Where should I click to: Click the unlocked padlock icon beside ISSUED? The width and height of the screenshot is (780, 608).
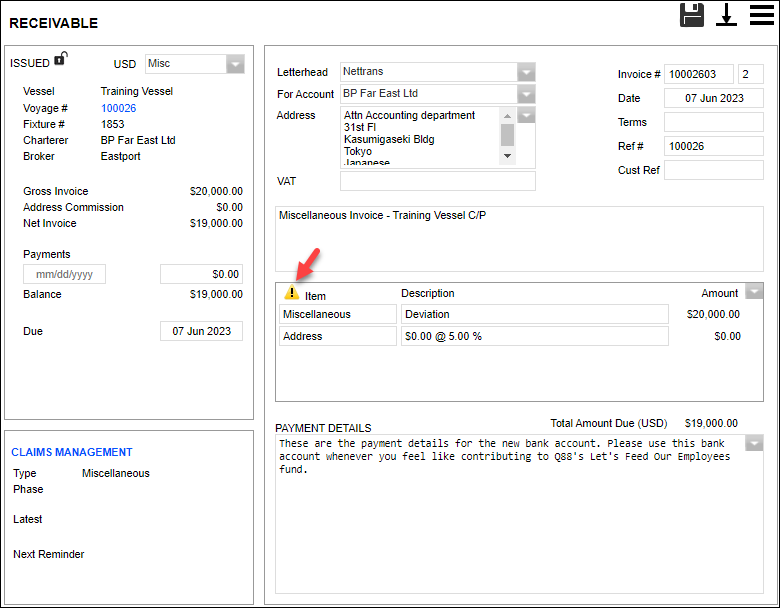point(60,59)
